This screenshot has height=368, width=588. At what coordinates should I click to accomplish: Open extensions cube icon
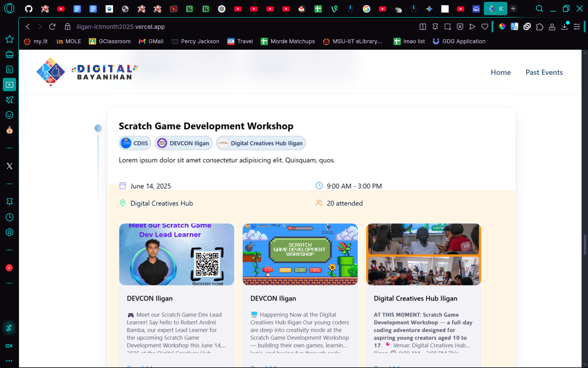[x=540, y=27]
